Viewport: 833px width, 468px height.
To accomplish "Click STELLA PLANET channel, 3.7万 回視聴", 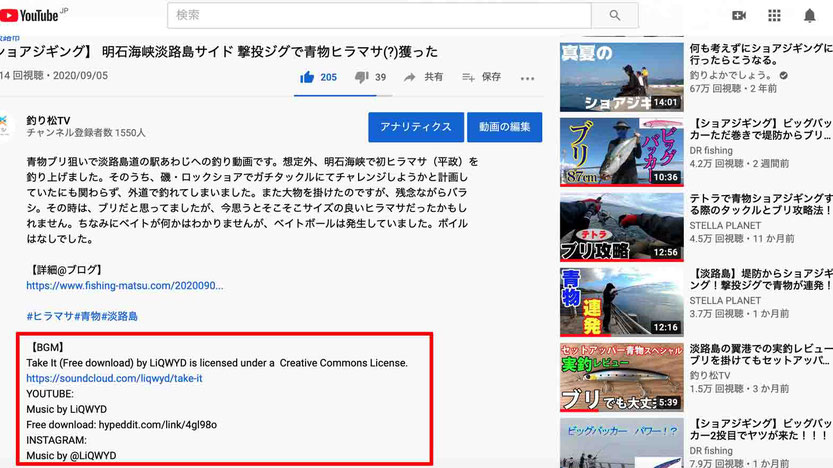I will pyautogui.click(x=725, y=301).
